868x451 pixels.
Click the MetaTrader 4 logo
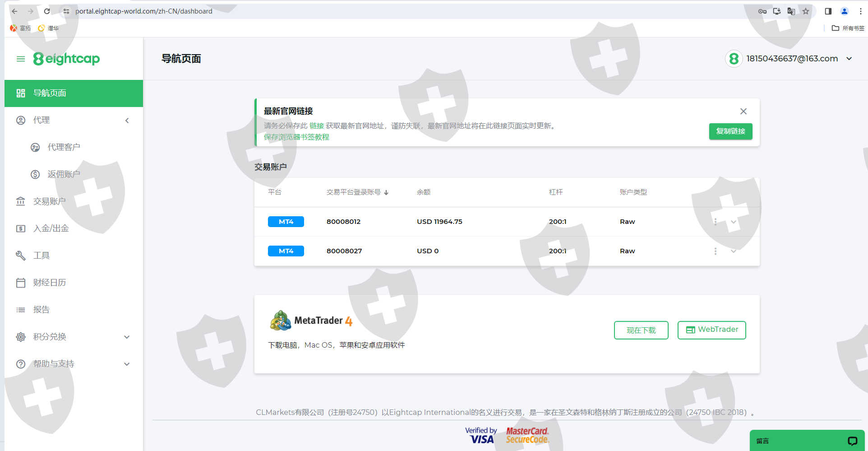(311, 321)
